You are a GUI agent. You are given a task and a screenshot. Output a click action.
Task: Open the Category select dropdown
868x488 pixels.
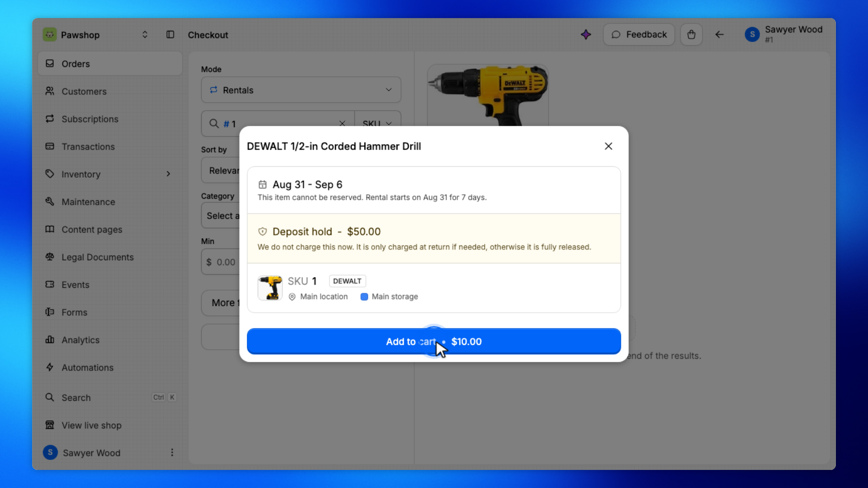point(221,216)
